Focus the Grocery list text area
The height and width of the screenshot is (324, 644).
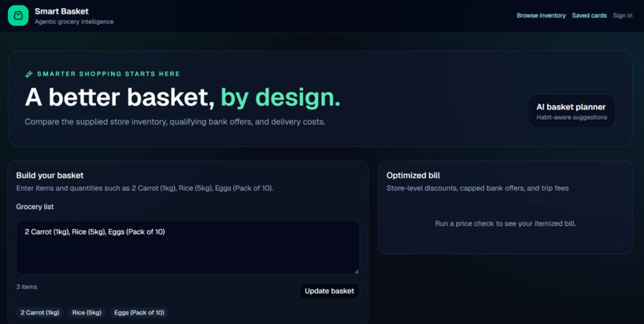click(188, 247)
